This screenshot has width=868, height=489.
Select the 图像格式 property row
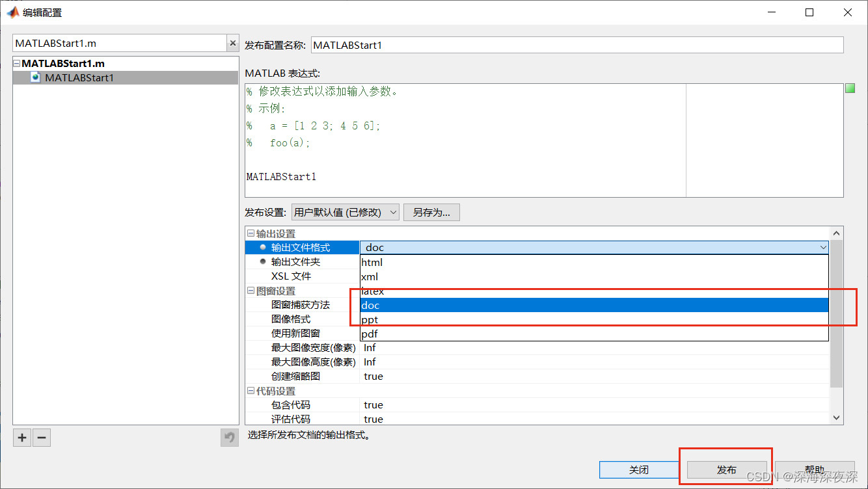303,319
